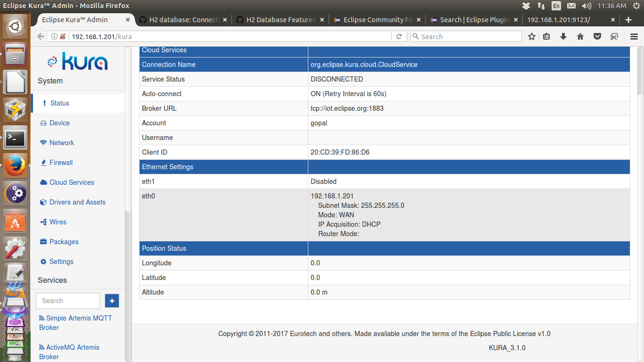Add a new service with plus button
The height and width of the screenshot is (362, 644).
[x=112, y=301]
